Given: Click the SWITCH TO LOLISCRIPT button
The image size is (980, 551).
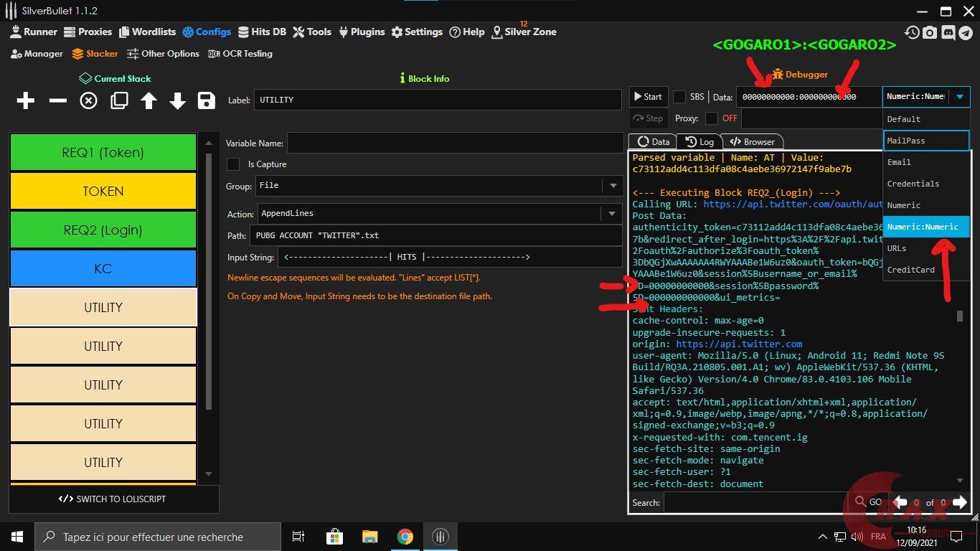Looking at the screenshot, I should (113, 499).
